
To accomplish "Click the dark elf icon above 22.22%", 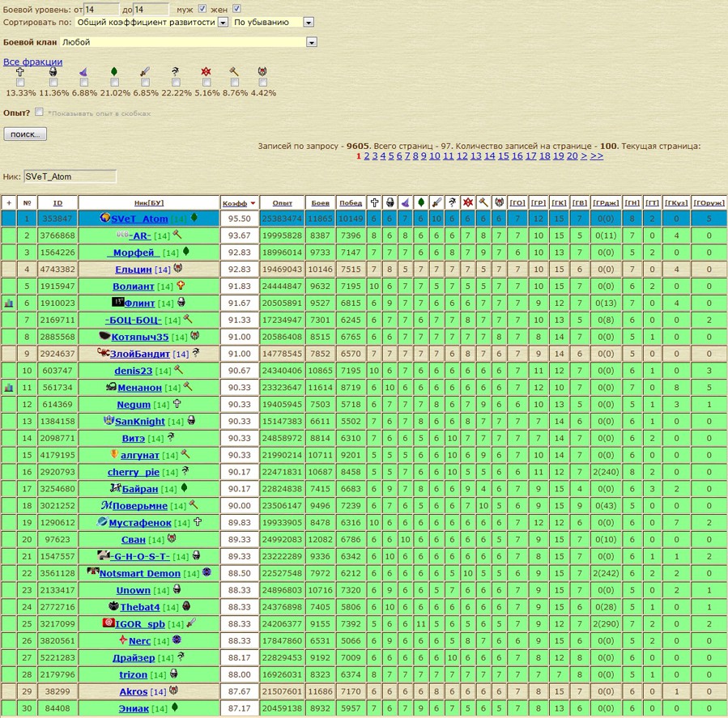I will click(x=176, y=71).
